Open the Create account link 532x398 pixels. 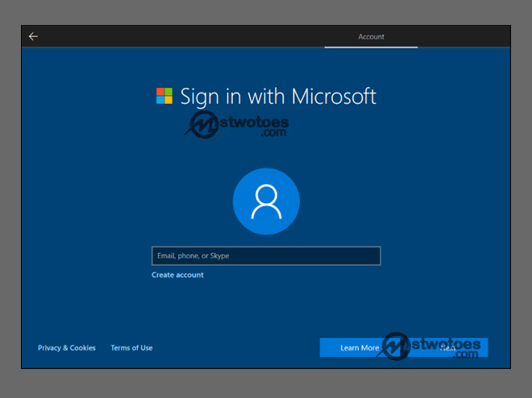tap(177, 275)
